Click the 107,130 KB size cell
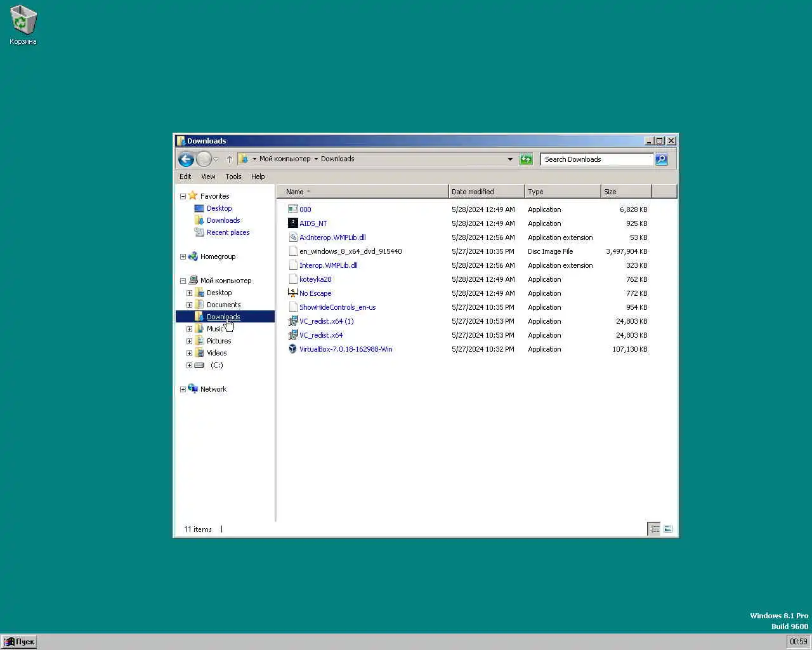The height and width of the screenshot is (650, 812). tap(630, 349)
